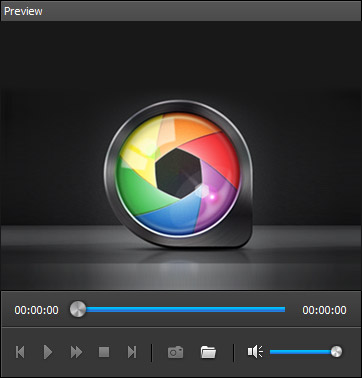Jump to the previous frame button

(x=20, y=352)
